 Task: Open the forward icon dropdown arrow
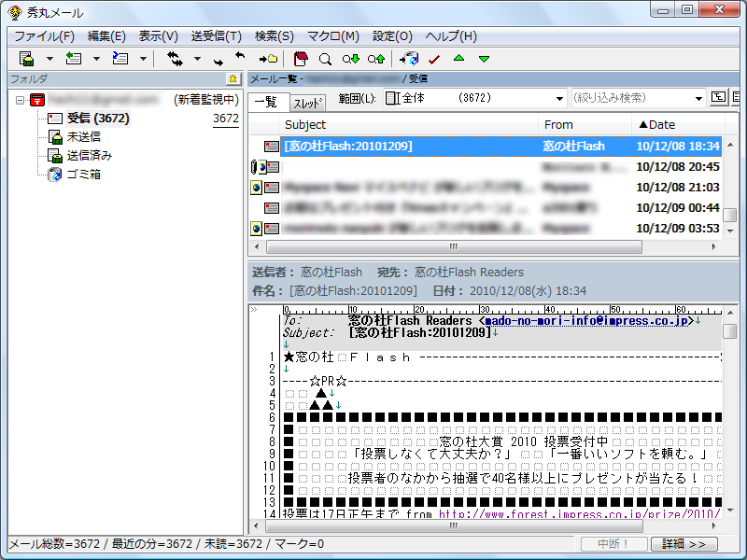pyautogui.click(x=143, y=59)
